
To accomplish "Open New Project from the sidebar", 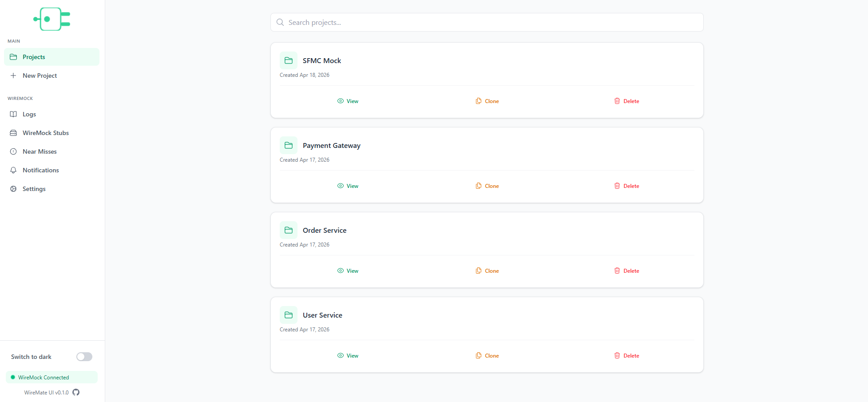I will [x=52, y=76].
